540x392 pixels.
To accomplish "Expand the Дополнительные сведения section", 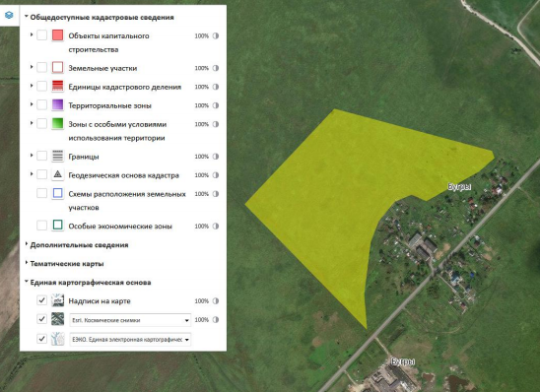I will tap(79, 245).
